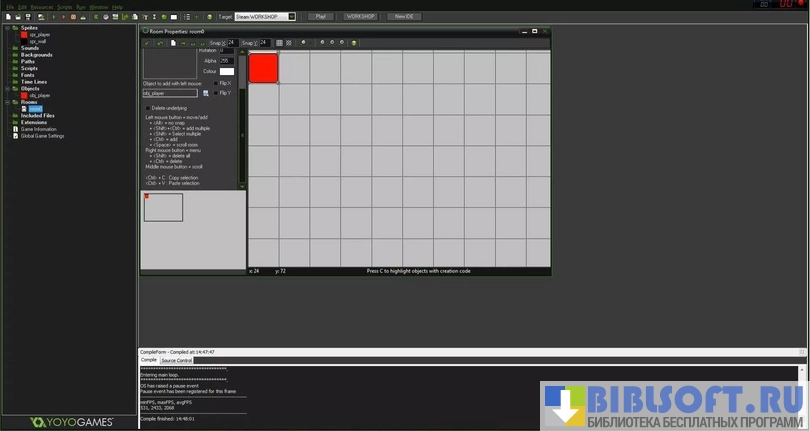Image resolution: width=810 pixels, height=431 pixels.
Task: Enable the Flip Y checkbox
Action: click(x=214, y=93)
